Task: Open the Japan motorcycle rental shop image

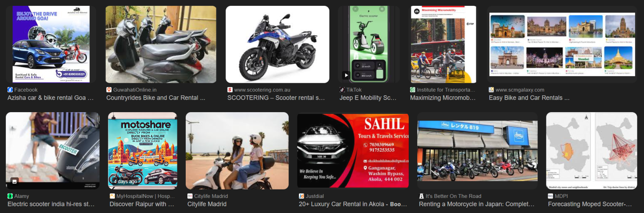Action: click(x=478, y=150)
